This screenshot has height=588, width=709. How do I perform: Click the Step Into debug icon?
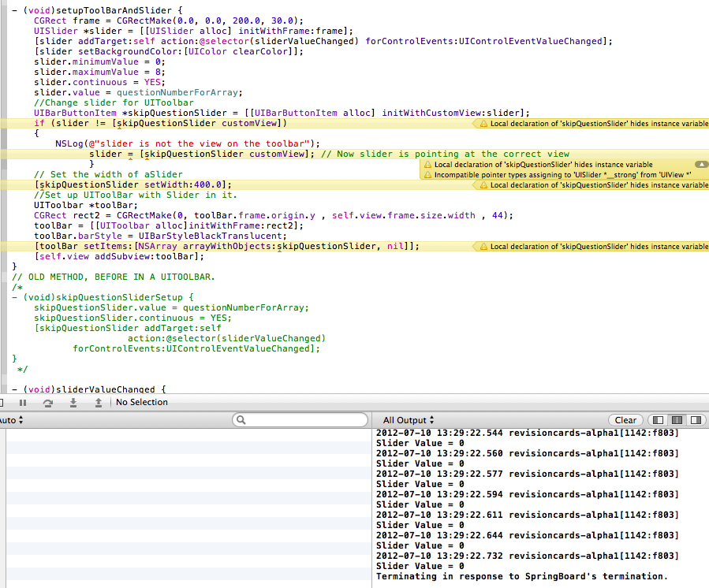point(73,402)
